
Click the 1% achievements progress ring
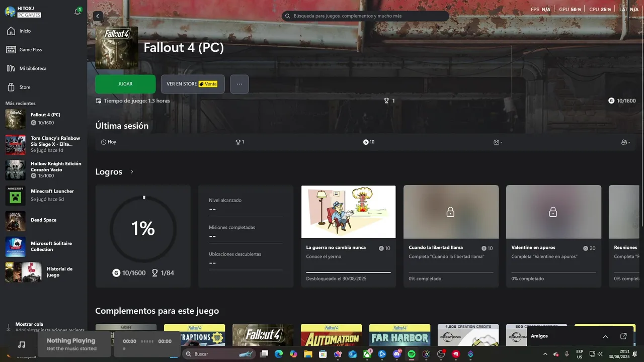point(143,228)
